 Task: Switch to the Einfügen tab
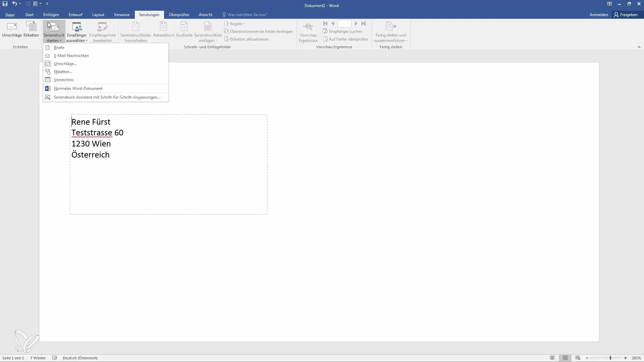tap(51, 15)
